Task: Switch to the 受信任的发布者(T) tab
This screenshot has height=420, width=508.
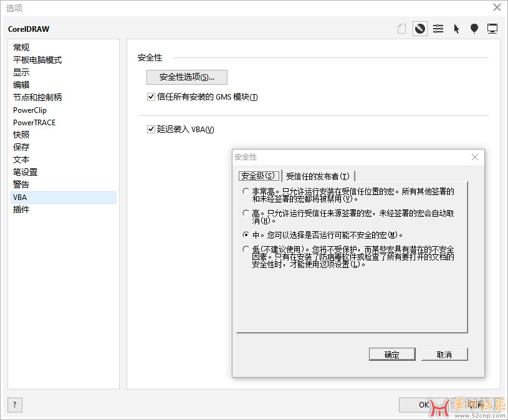Action: 318,176
